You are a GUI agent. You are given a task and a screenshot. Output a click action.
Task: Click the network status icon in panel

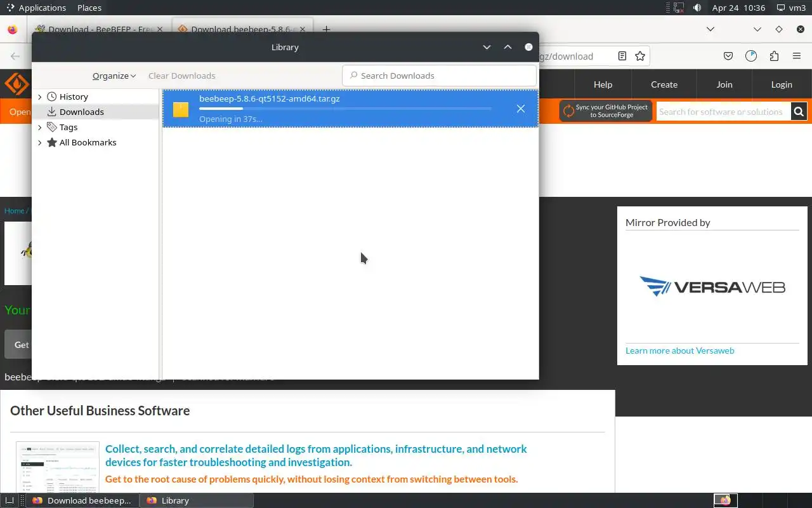coord(678,8)
